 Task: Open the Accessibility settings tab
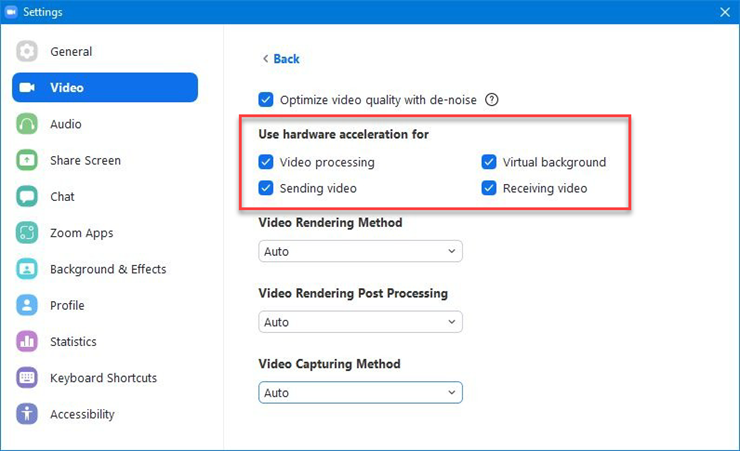[x=82, y=414]
